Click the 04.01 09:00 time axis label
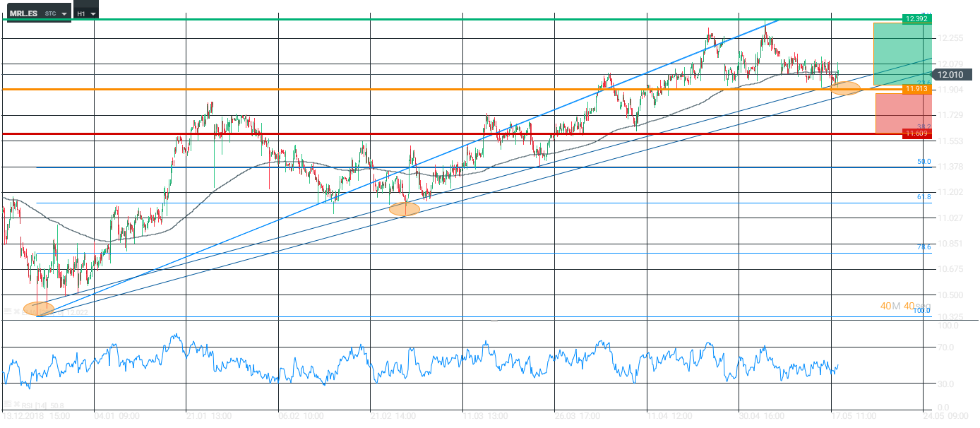Screen dimensions: 980x428 point(116,416)
